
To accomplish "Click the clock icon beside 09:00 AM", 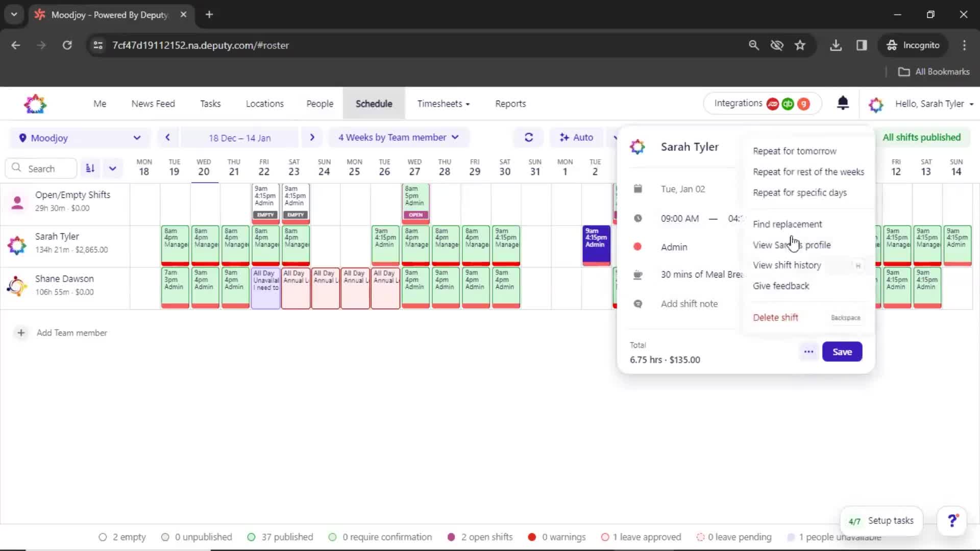I will (638, 218).
